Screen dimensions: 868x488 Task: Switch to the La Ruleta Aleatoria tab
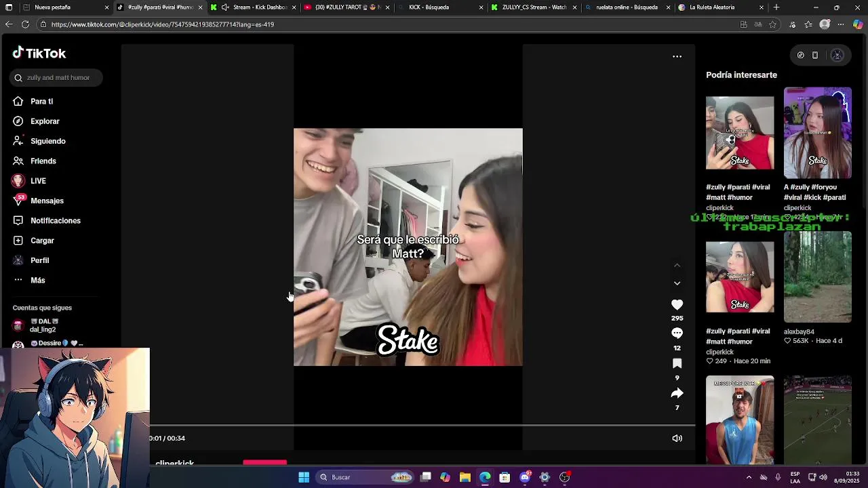click(720, 7)
